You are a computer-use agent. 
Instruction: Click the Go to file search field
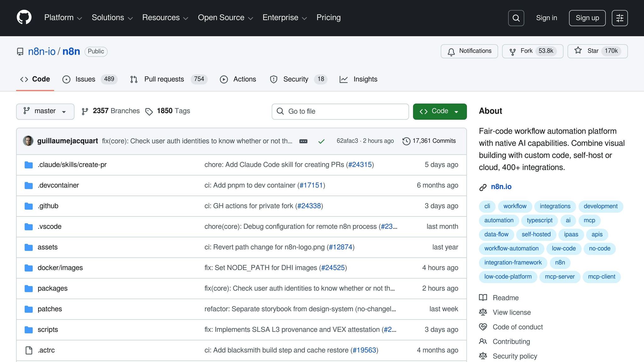click(340, 111)
